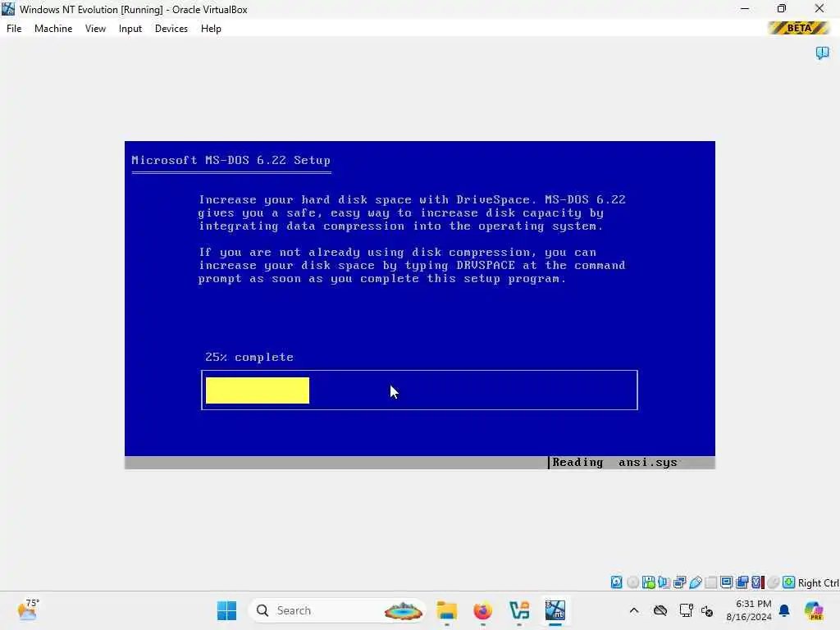Click the OneDrive cloud tray icon

[660, 610]
